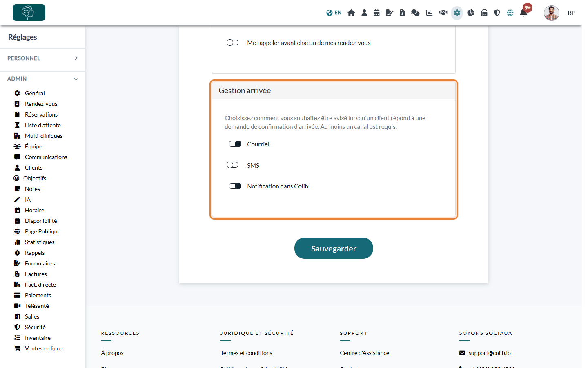Viewport: 588px width, 368px height.
Task: Open the person/clients icon in top bar
Action: coord(364,13)
